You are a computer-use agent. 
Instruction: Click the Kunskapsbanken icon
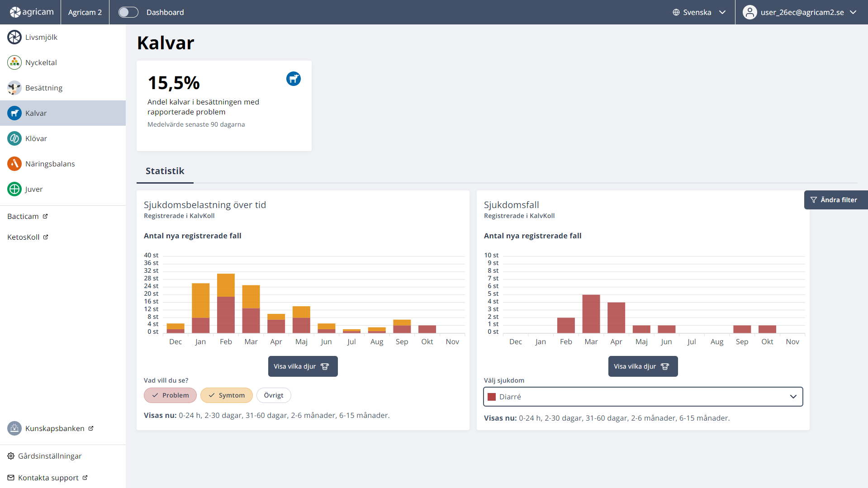point(14,428)
